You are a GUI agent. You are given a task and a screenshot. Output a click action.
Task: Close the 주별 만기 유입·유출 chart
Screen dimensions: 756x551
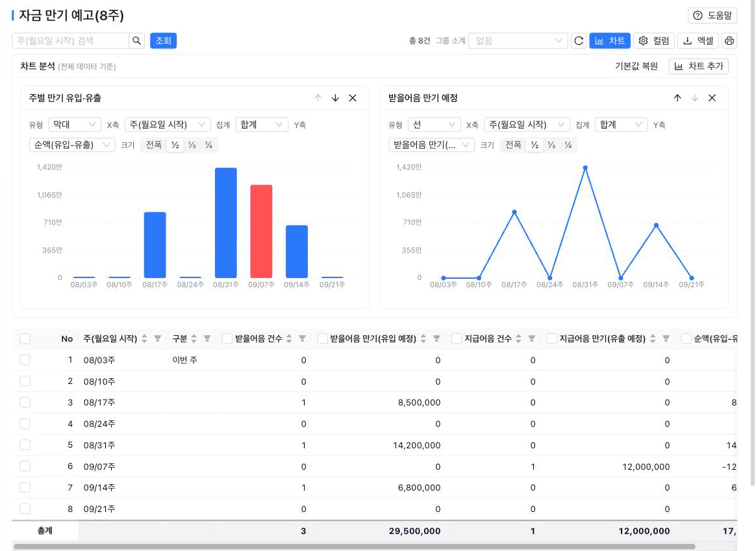353,98
